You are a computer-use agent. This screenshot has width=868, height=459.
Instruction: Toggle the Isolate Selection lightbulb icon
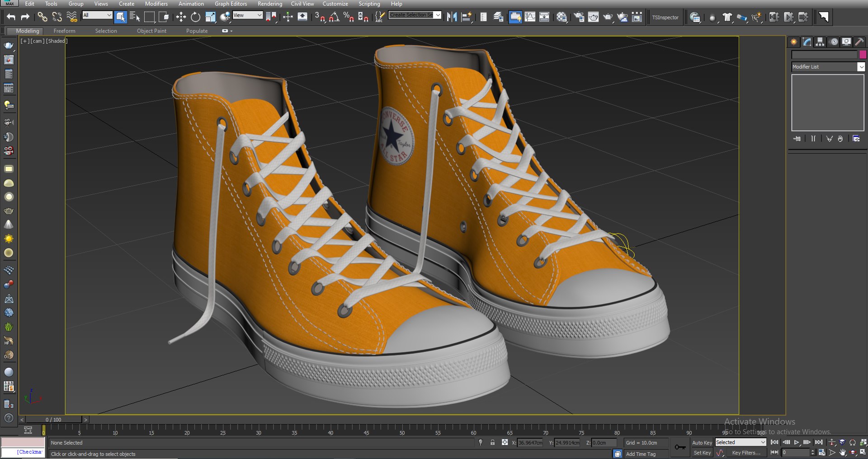tap(481, 442)
